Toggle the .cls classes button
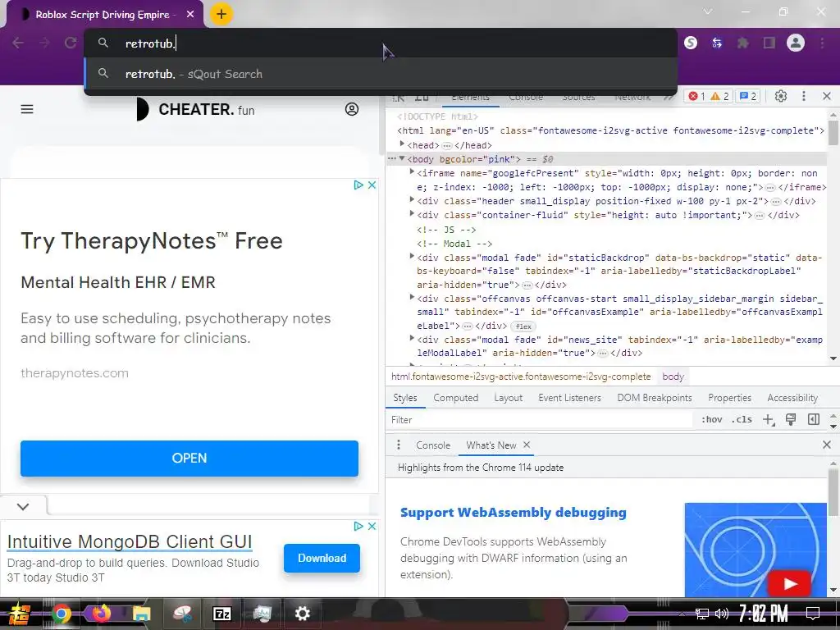The width and height of the screenshot is (840, 630). point(742,419)
